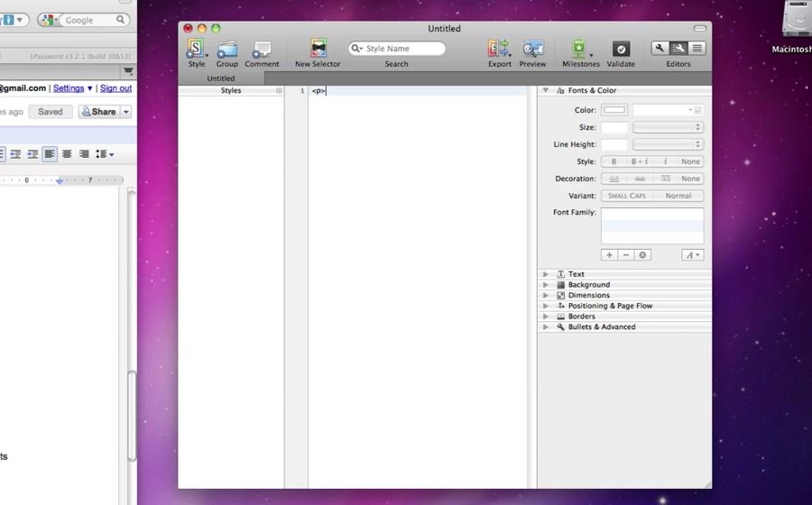The width and height of the screenshot is (812, 505).
Task: Open the Color swatch picker
Action: (614, 110)
